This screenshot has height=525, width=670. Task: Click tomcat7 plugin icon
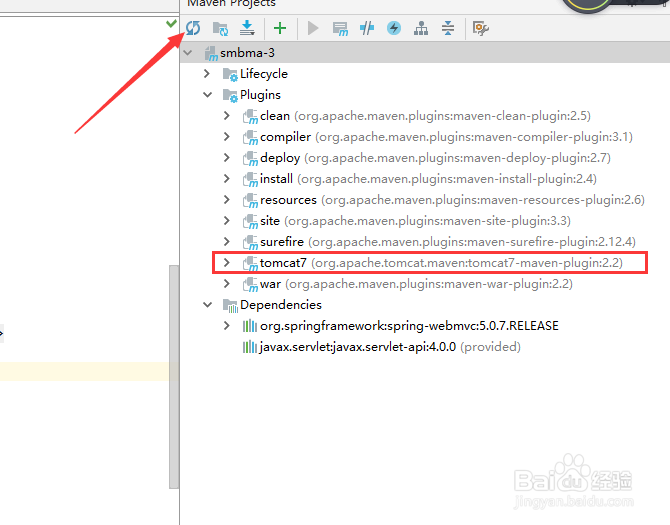[x=250, y=264]
